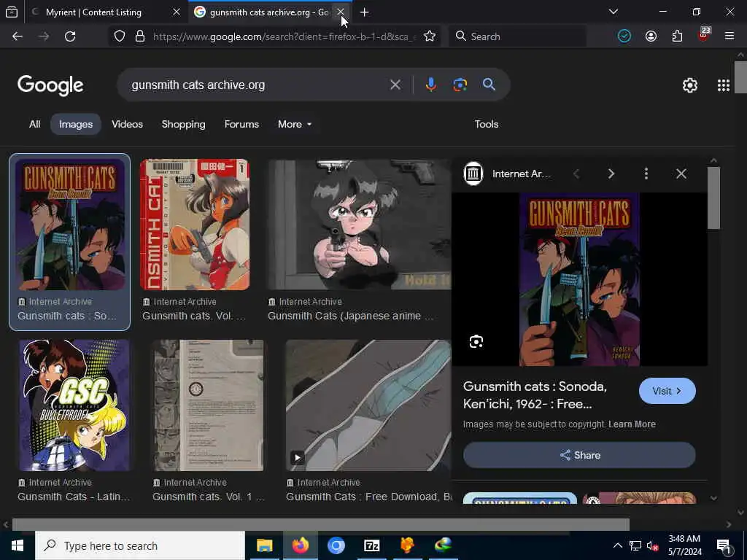Switch to the Shopping tab
The image size is (747, 560).
tap(183, 124)
